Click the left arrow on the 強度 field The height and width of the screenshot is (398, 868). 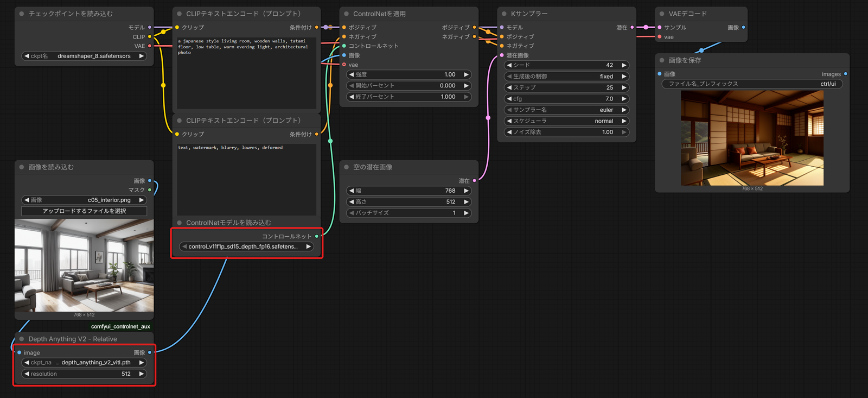coord(352,74)
